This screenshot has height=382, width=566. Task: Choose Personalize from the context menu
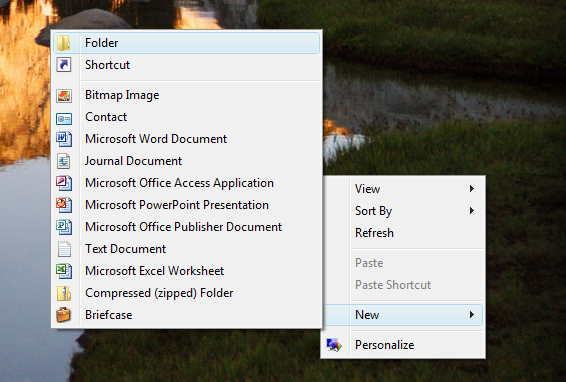403,345
